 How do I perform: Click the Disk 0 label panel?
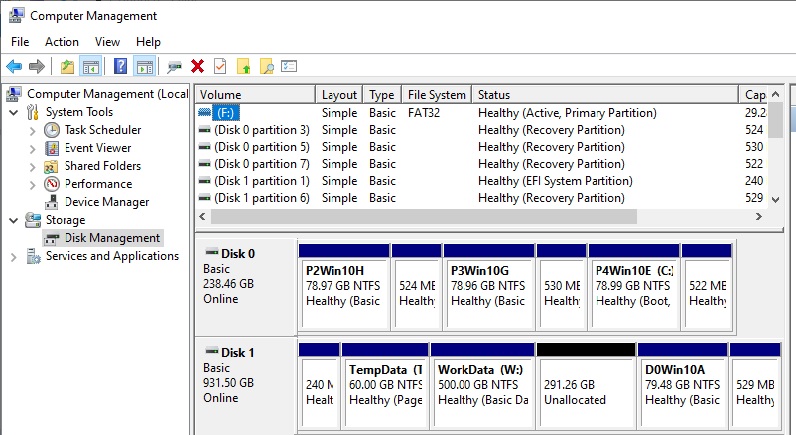pyautogui.click(x=246, y=287)
